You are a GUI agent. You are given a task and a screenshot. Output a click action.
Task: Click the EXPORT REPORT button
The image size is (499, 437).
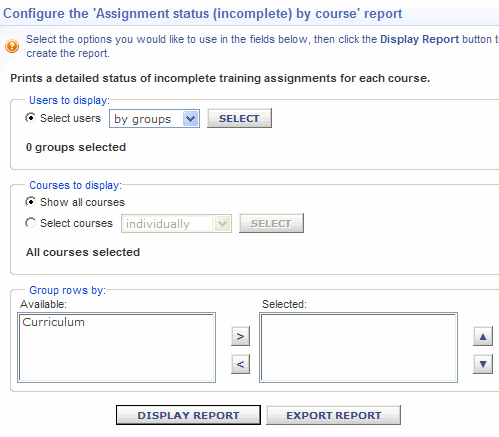coord(333,415)
